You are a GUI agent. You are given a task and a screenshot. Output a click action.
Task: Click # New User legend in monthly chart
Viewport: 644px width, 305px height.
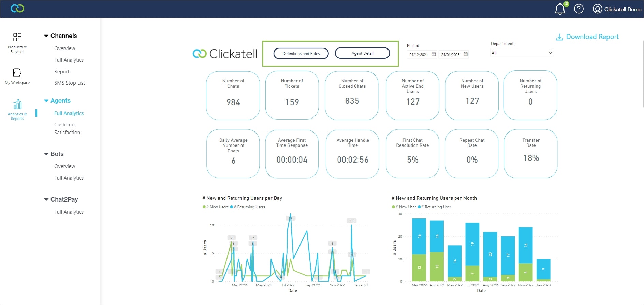404,207
